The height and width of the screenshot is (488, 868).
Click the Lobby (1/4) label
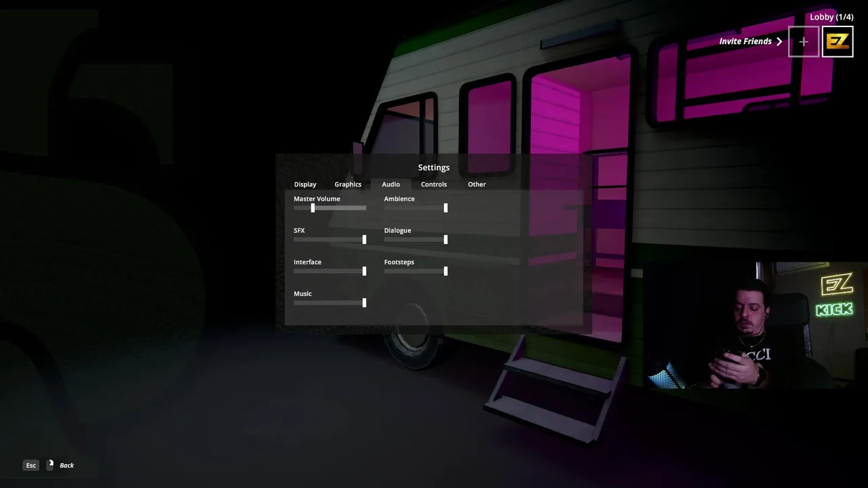point(831,17)
